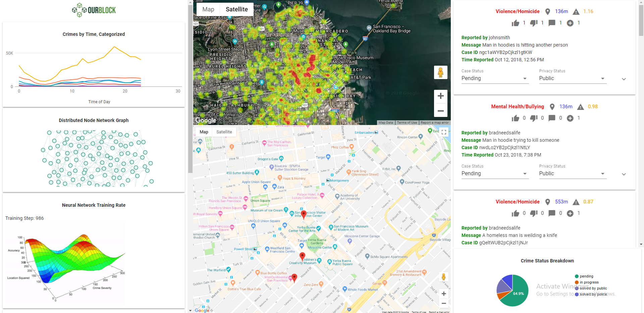Open Privacy Status dropdown on Mental Health/Bullying report

[573, 174]
